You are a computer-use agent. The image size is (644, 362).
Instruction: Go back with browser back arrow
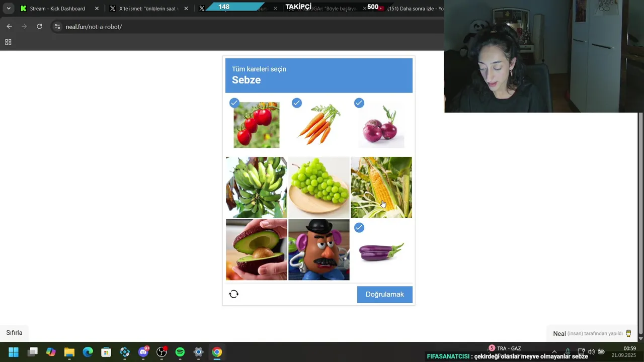pyautogui.click(x=9, y=26)
